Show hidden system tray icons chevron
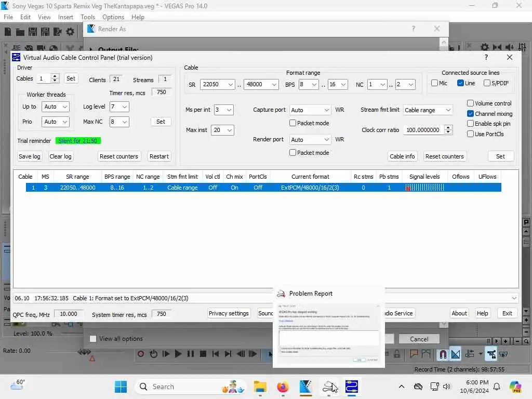 pyautogui.click(x=402, y=387)
